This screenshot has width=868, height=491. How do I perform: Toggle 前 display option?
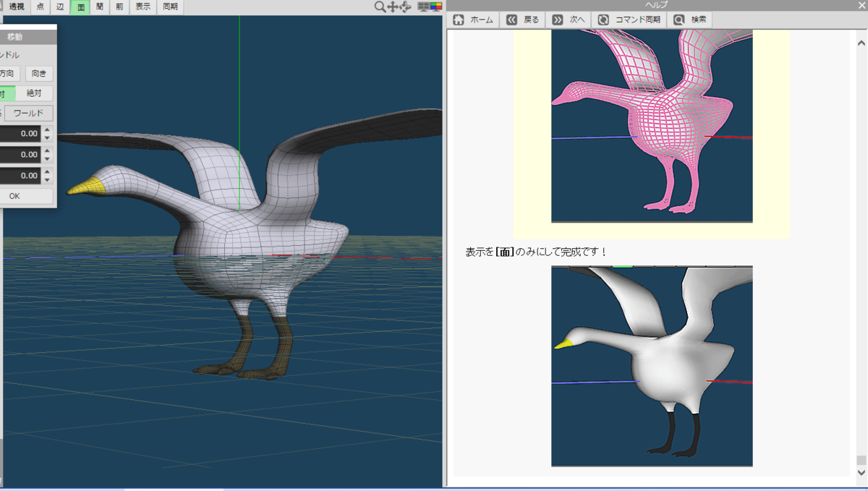click(x=119, y=7)
